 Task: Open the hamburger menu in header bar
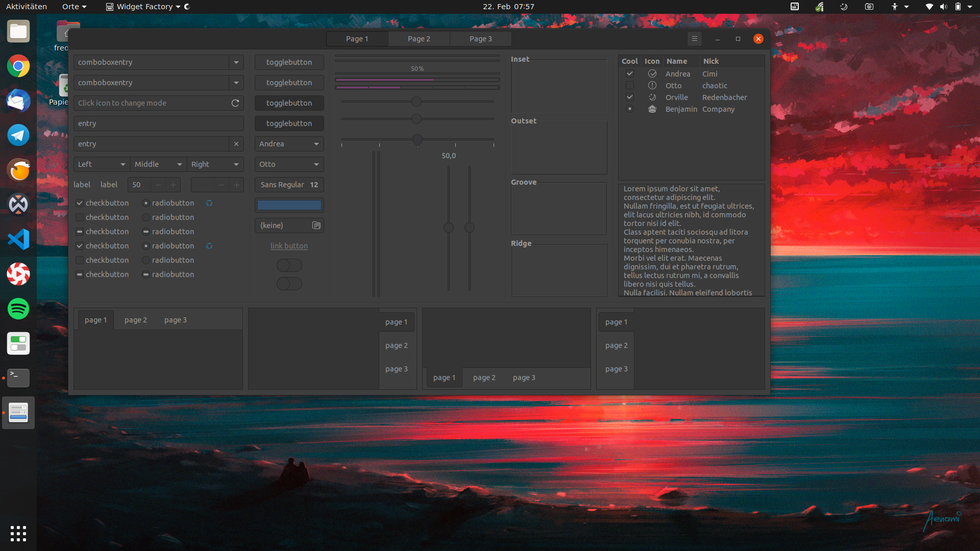coord(694,39)
